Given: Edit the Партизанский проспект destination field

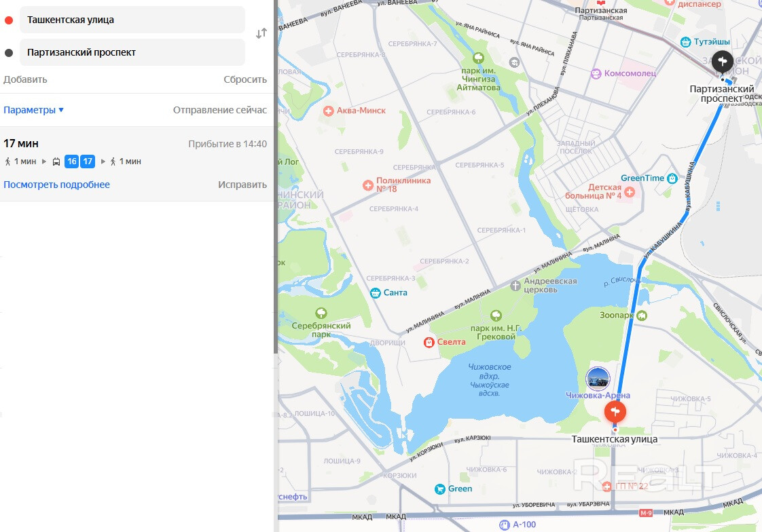Looking at the screenshot, I should [x=132, y=52].
